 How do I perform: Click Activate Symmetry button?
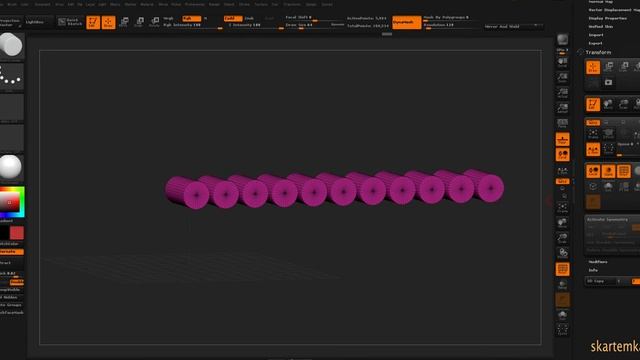tap(607, 220)
